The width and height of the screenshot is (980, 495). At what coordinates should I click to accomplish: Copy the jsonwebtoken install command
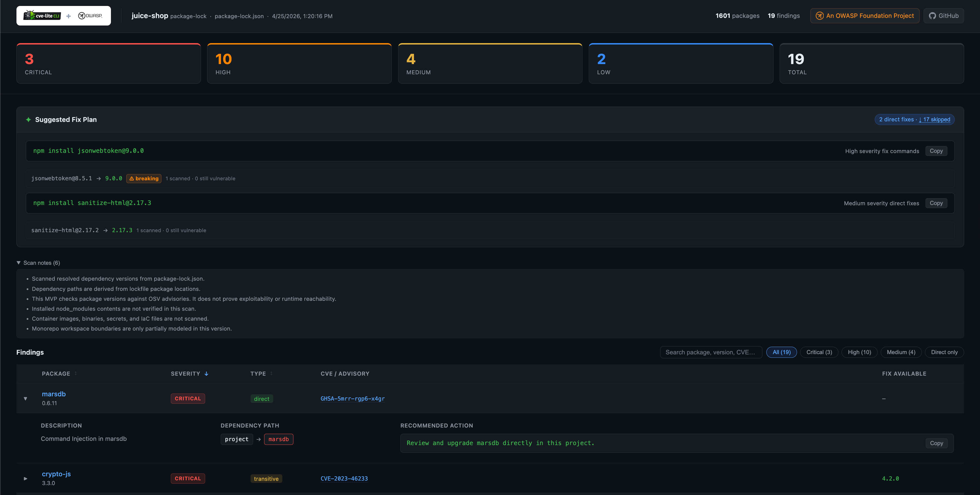tap(936, 151)
